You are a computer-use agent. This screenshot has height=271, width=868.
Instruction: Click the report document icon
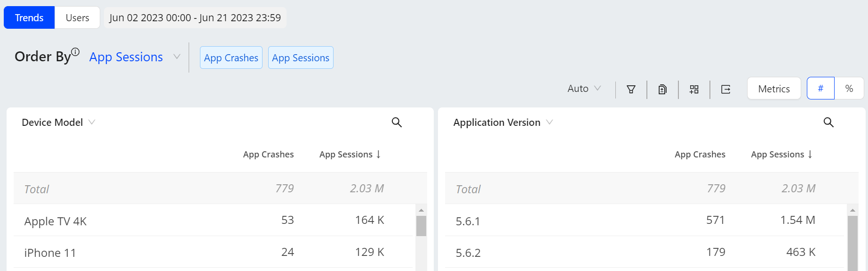click(x=662, y=89)
